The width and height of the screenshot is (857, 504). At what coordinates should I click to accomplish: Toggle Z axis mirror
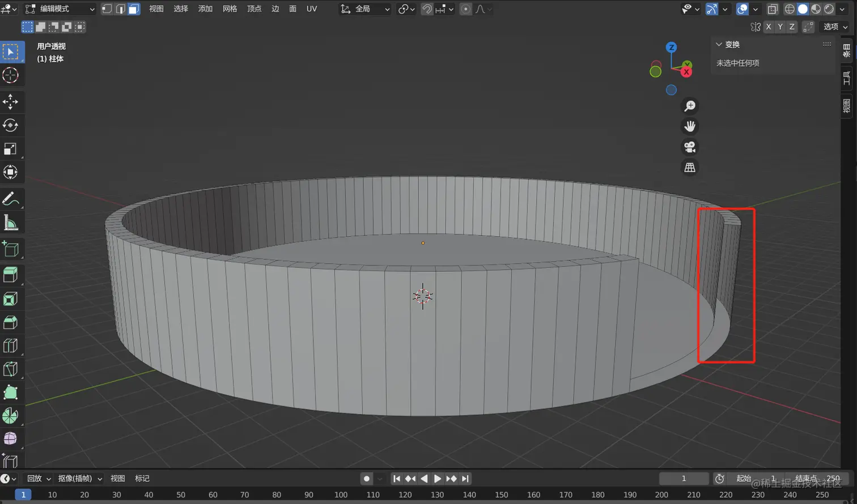(x=792, y=27)
